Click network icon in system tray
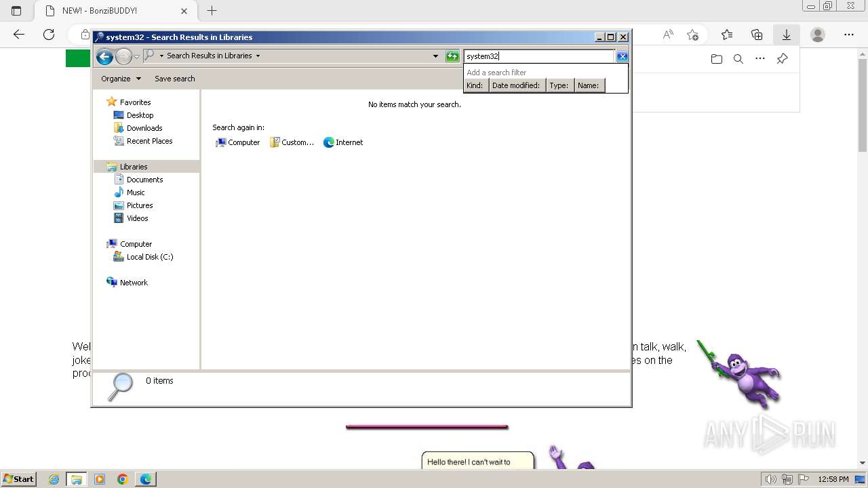868x488 pixels. point(787,479)
